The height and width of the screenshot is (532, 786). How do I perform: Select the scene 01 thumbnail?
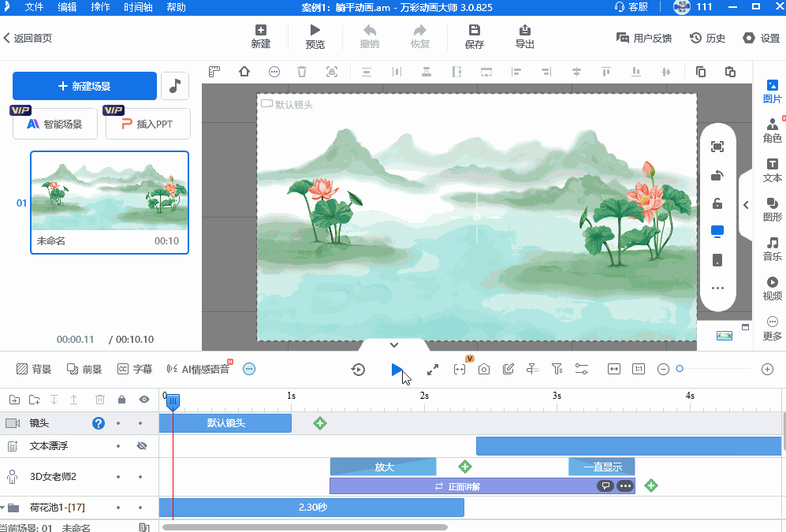[110, 203]
